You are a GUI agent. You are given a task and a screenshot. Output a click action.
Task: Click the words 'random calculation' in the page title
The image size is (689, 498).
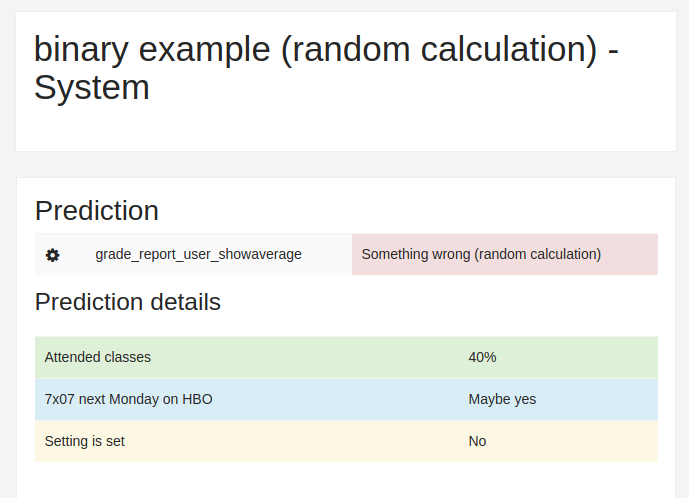439,49
